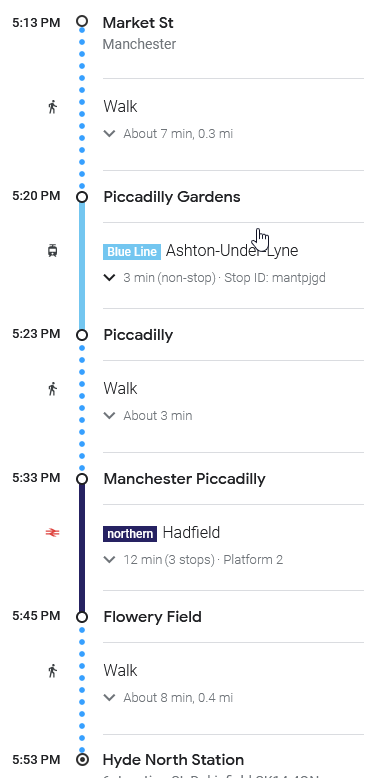Click the Market St stop circle marker
The image size is (372, 778).
click(82, 21)
